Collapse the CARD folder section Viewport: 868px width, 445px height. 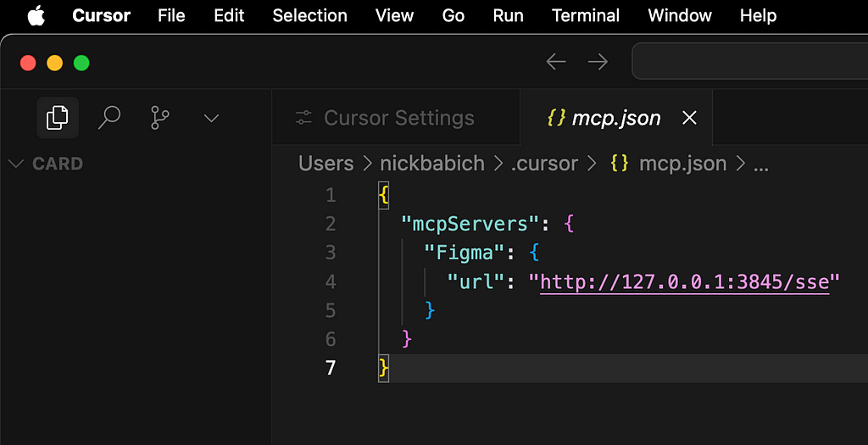pyautogui.click(x=47, y=164)
